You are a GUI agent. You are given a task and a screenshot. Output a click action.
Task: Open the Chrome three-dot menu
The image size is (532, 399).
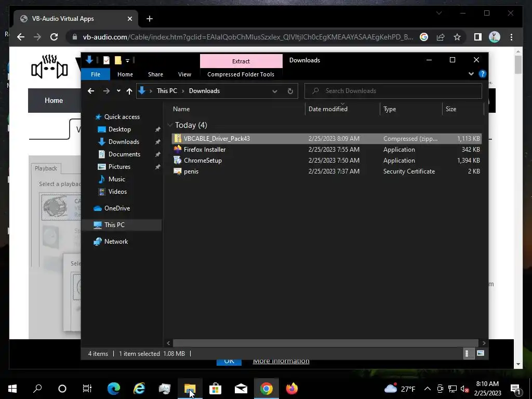click(x=511, y=37)
